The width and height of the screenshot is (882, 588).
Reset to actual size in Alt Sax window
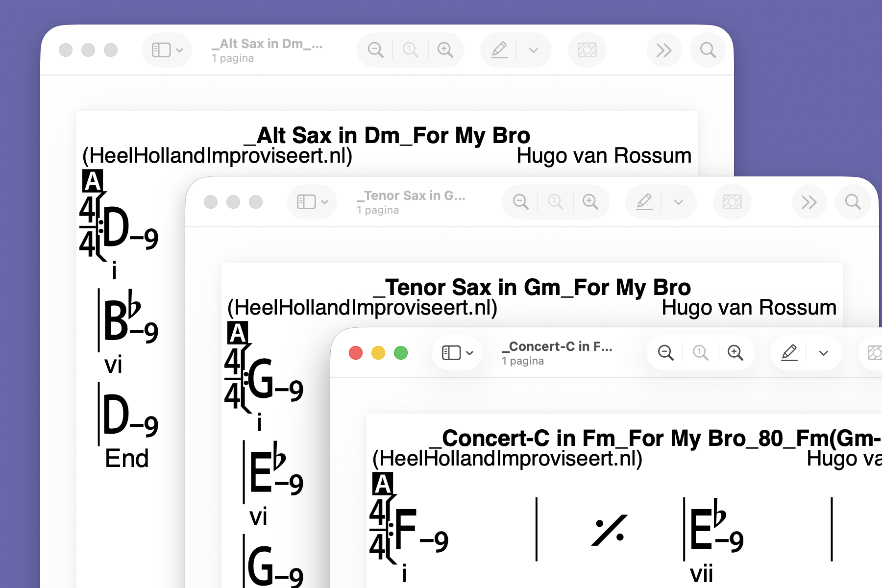click(411, 50)
